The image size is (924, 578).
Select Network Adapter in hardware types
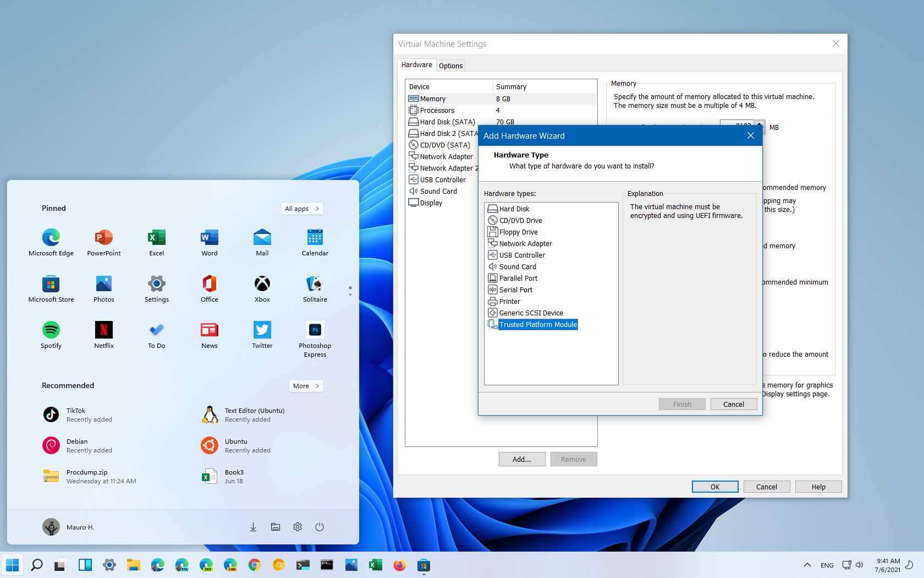point(525,243)
